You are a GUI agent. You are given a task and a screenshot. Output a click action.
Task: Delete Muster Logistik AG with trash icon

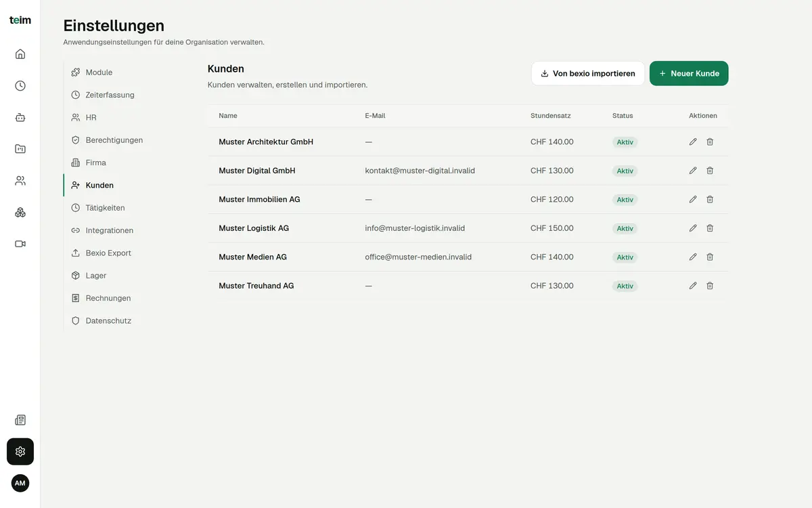point(710,228)
